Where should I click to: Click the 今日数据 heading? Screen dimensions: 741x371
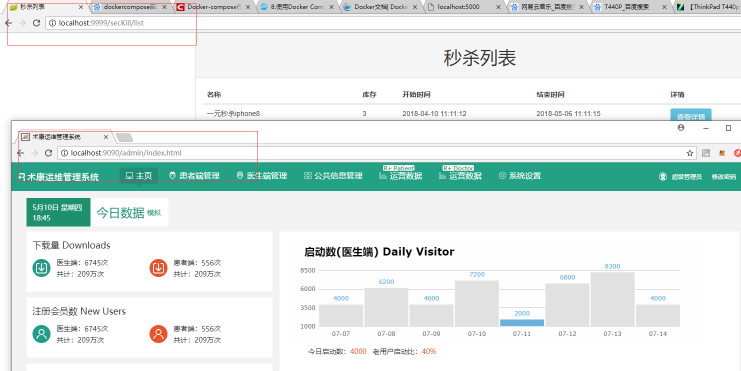[121, 213]
